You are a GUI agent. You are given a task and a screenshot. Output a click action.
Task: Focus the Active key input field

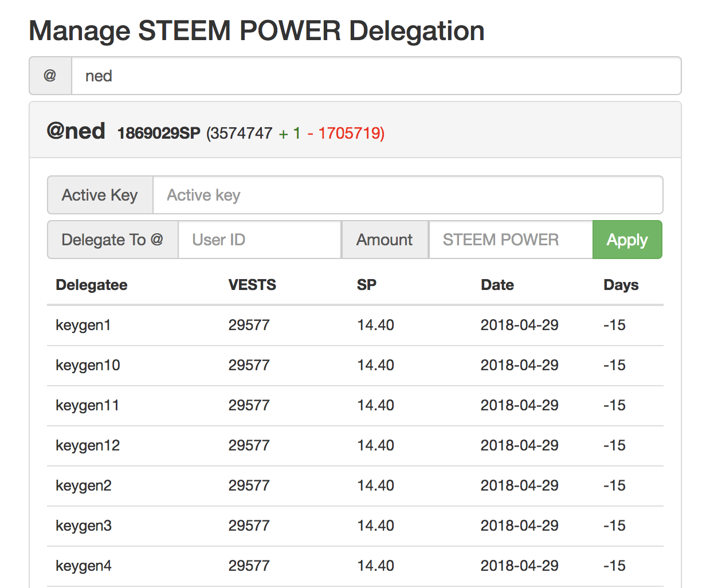point(407,195)
